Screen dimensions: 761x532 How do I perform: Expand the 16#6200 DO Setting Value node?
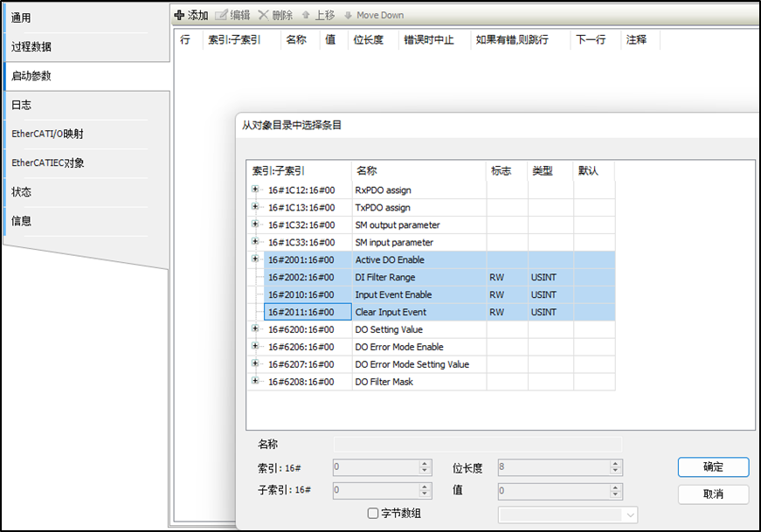pos(255,329)
